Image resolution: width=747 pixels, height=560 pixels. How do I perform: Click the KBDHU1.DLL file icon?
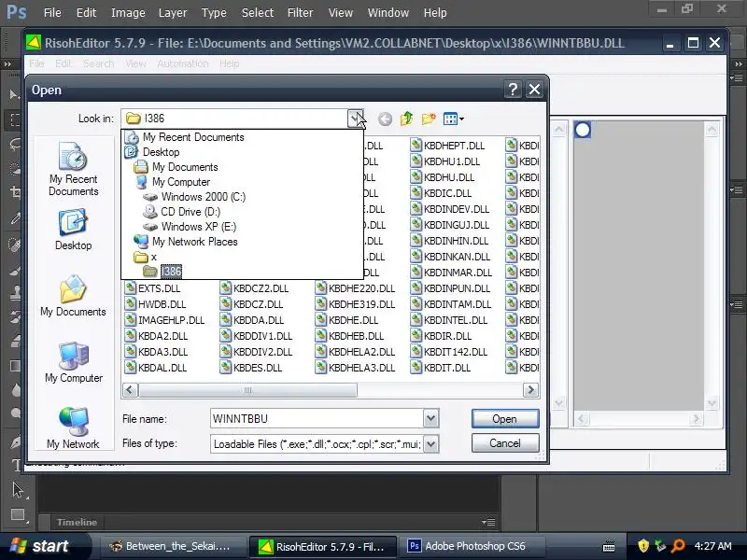point(416,161)
